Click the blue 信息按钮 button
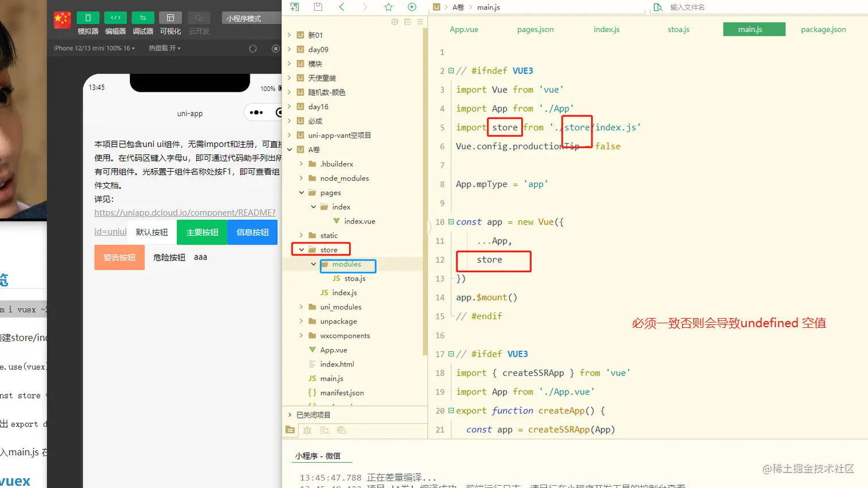 click(x=253, y=232)
